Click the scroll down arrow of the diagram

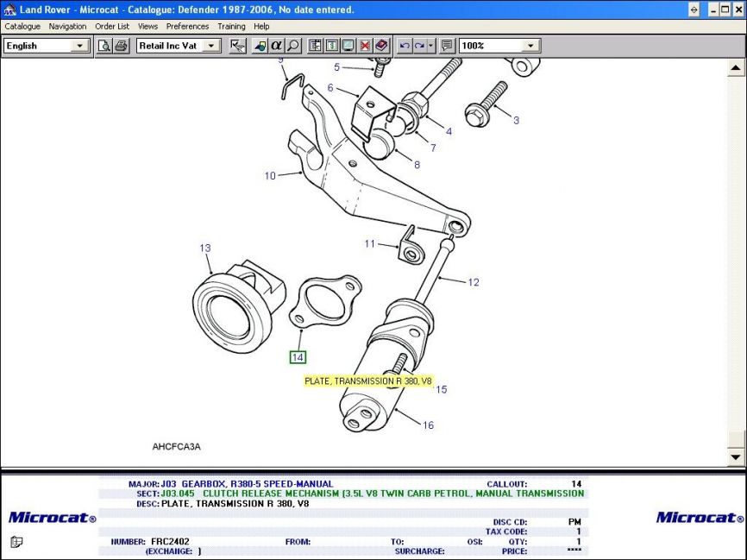(736, 457)
